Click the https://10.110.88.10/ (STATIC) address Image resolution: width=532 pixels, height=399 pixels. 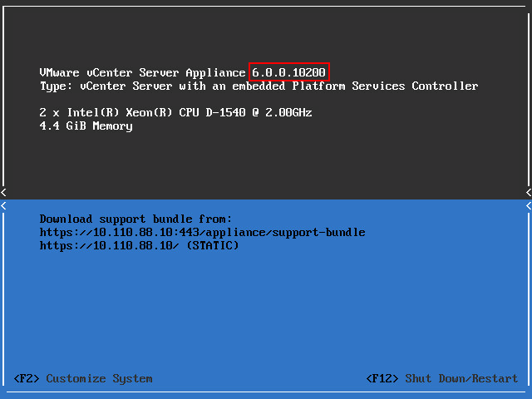tap(139, 246)
